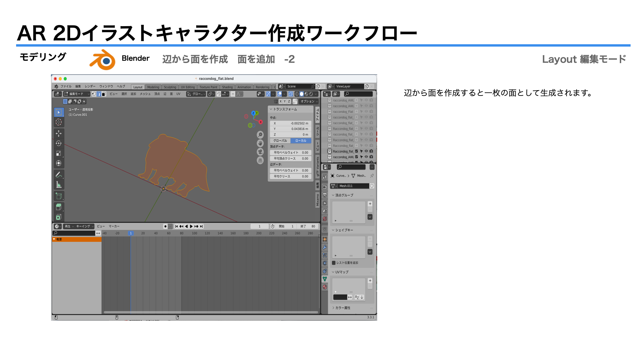Click the zoom magnifier viewport icon

[x=260, y=135]
